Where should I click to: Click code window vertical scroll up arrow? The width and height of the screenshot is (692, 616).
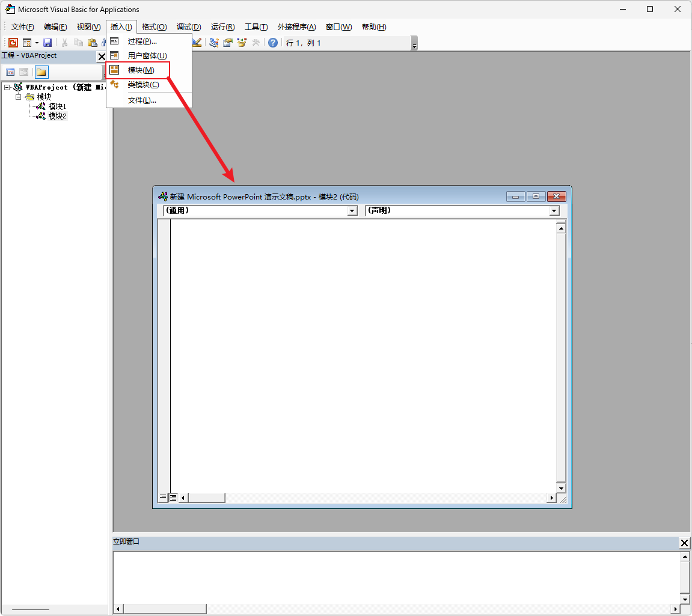point(561,228)
